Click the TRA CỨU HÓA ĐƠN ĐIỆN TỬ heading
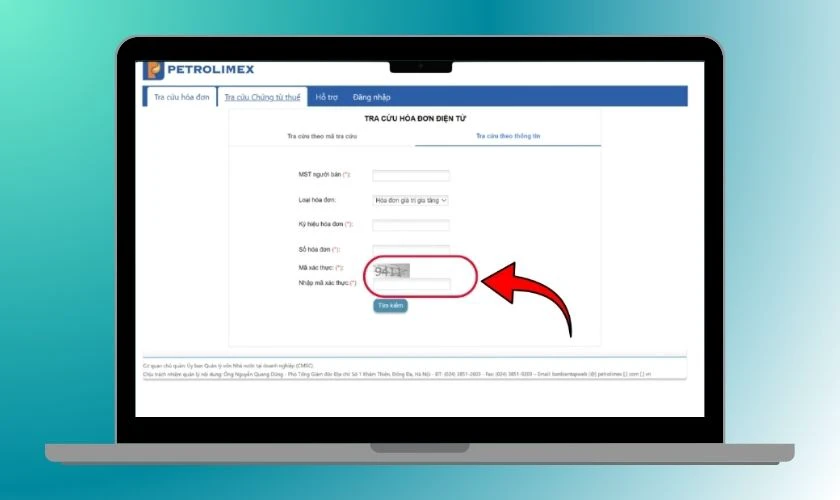 [414, 118]
